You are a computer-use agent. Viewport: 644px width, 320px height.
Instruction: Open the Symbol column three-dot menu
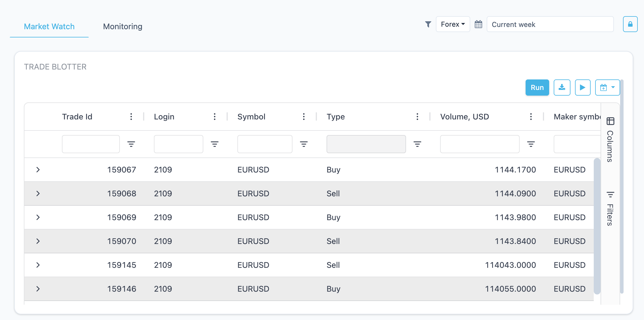tap(304, 117)
